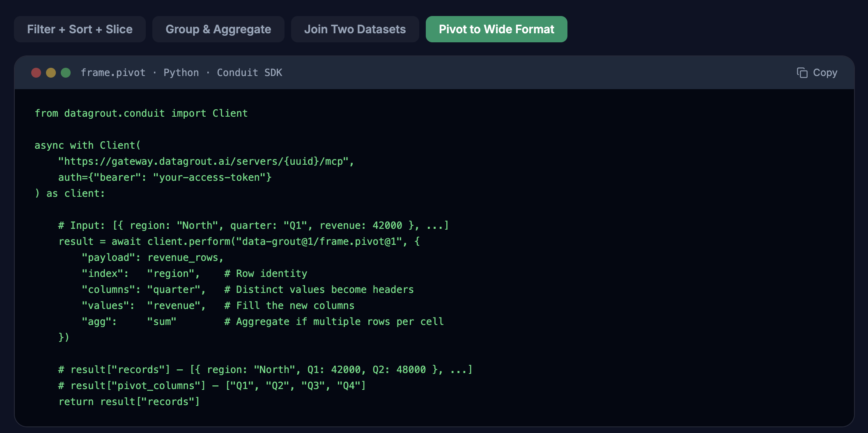
Task: Click the Python label in header
Action: coord(181,73)
